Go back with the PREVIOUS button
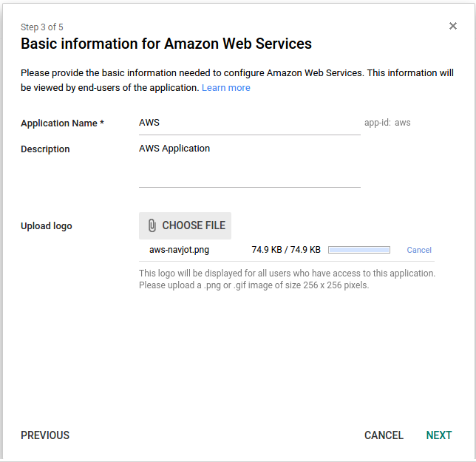Image resolution: width=476 pixels, height=462 pixels. tap(45, 435)
